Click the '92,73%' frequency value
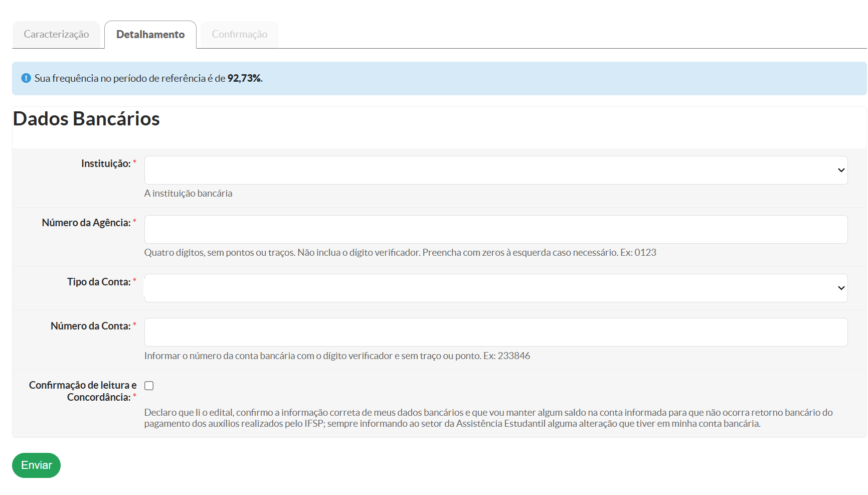Image resolution: width=868 pixels, height=495 pixels. (x=245, y=78)
